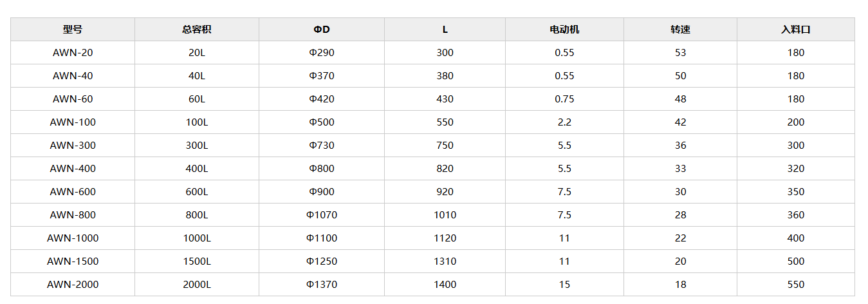868x304 pixels.
Task: Select the 1000L volume cell
Action: pyautogui.click(x=197, y=238)
